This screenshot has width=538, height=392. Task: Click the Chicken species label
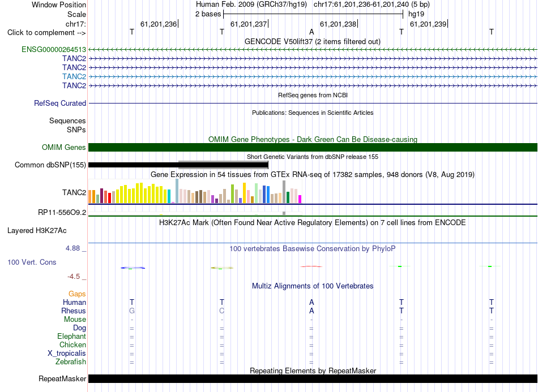72,344
